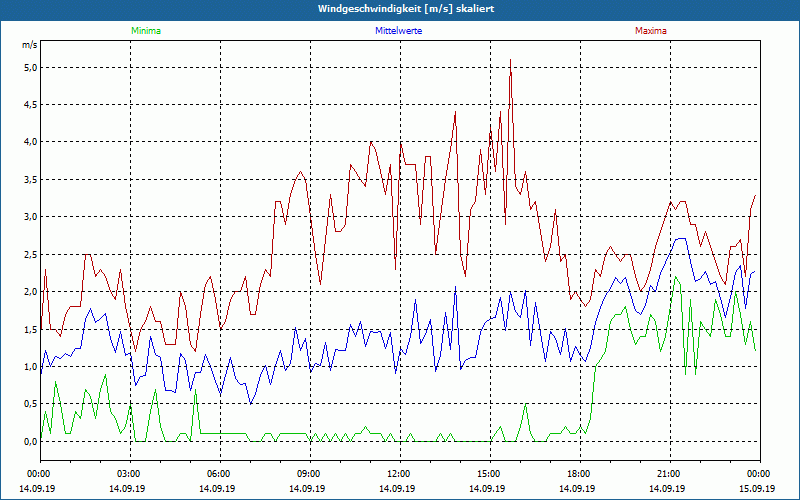This screenshot has height=500, width=800.
Task: Select the red 'Maxima' legend label
Action: (651, 31)
